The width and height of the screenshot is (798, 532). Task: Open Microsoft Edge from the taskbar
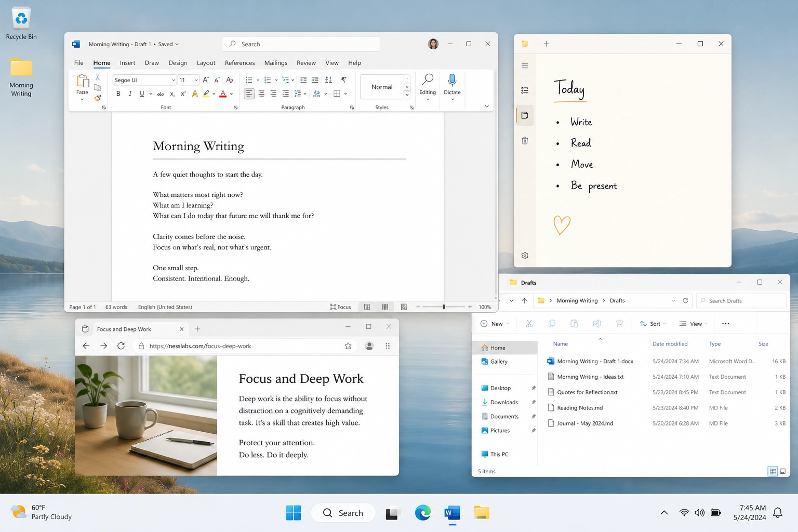423,513
